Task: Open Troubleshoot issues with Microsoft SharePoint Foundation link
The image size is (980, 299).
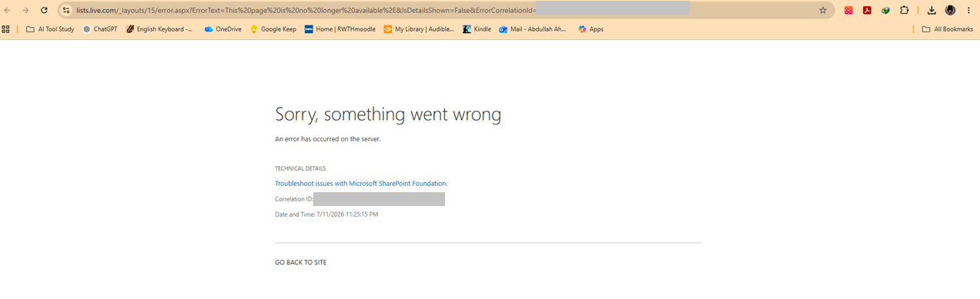Action: [x=361, y=184]
